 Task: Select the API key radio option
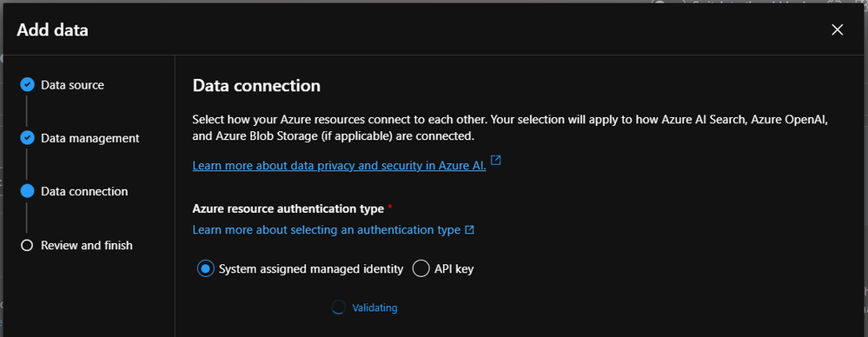click(421, 269)
